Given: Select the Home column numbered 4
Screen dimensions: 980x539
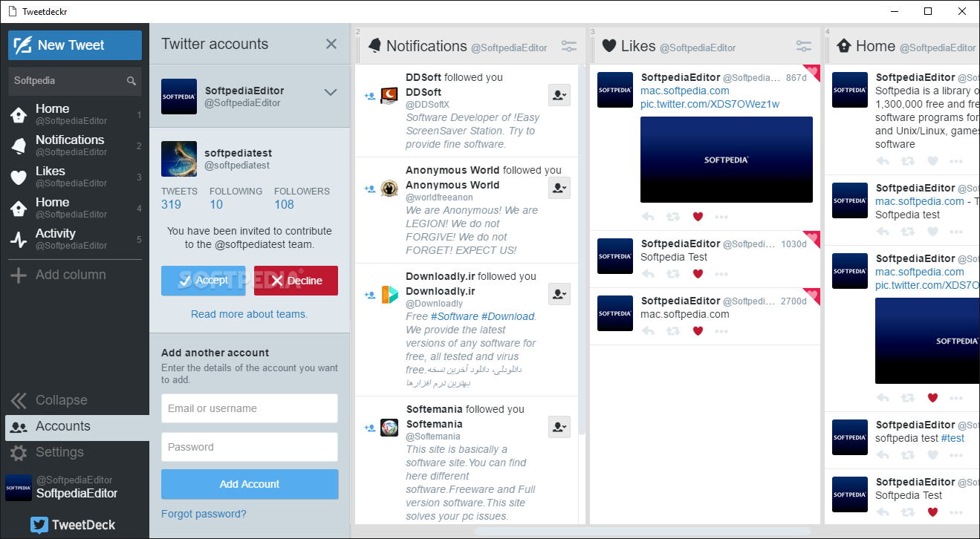Looking at the screenshot, I should [x=74, y=207].
